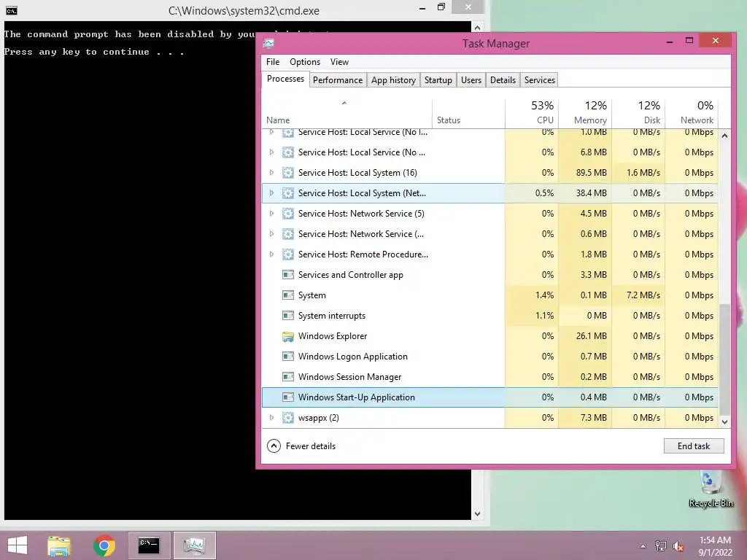The image size is (747, 560).
Task: Click the 7.2 MB/s disk cell
Action: [638, 295]
